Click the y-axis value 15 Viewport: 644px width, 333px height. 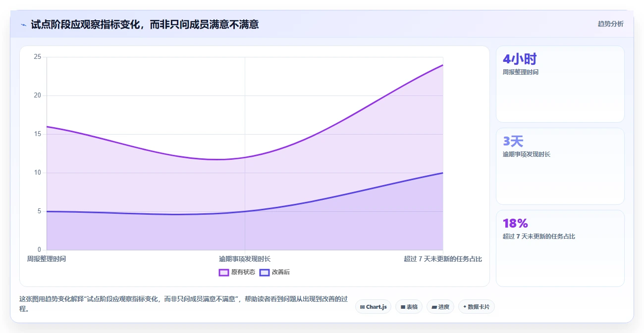click(37, 134)
